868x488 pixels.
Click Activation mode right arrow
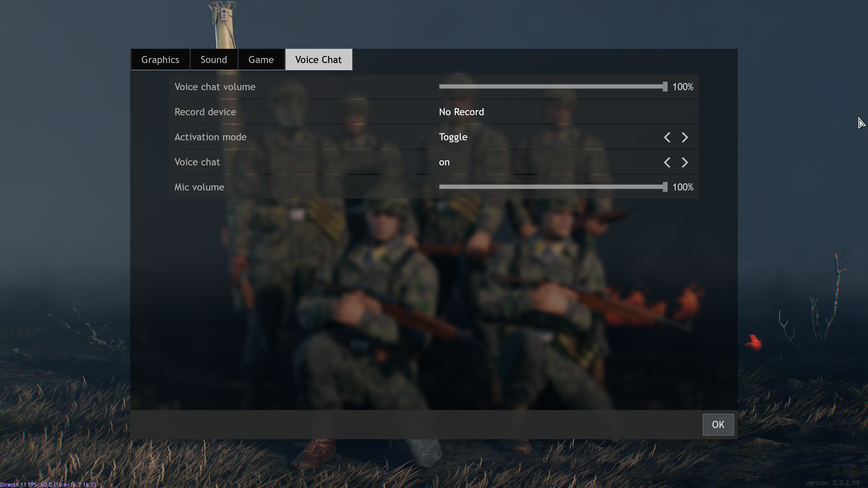pos(685,137)
